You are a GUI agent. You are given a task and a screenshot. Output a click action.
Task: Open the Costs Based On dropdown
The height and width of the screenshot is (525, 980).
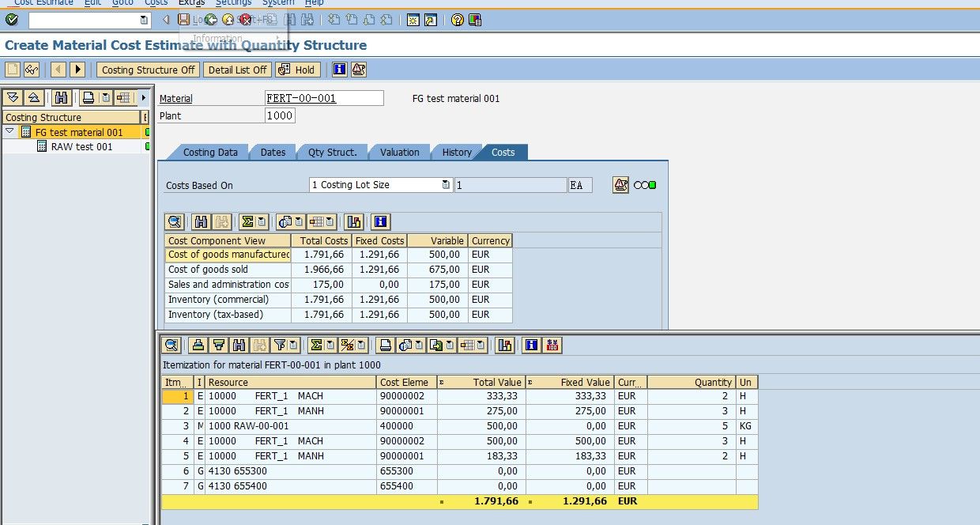click(446, 185)
